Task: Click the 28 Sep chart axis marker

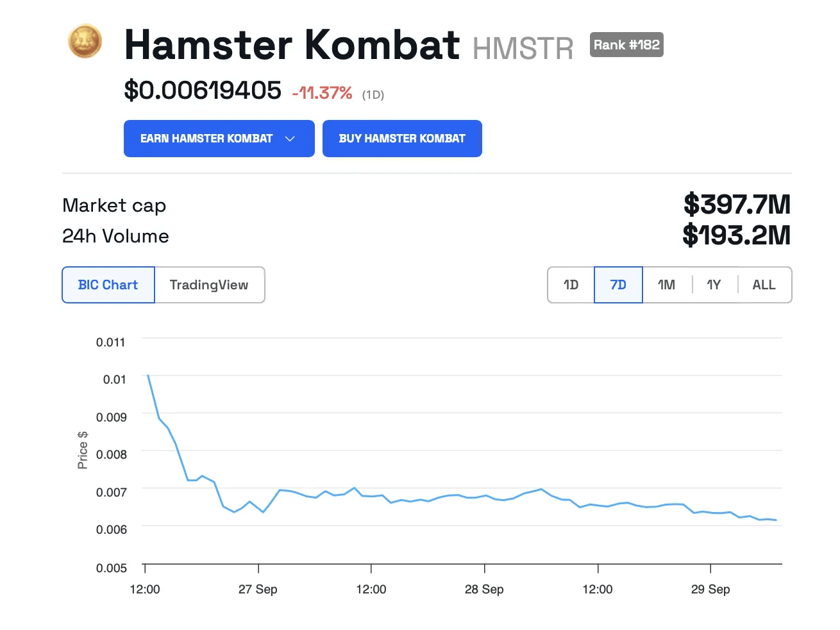Action: coord(484,589)
